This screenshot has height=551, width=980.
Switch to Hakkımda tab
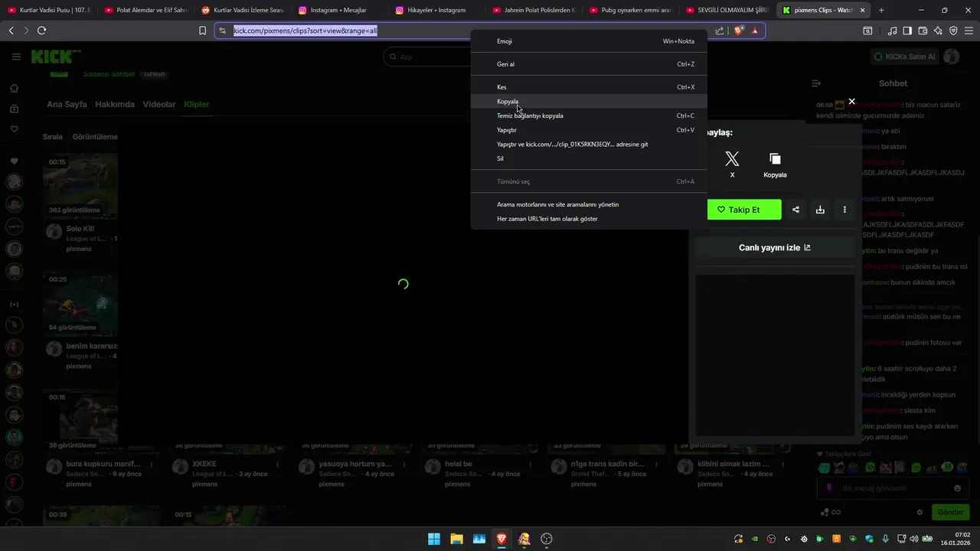point(115,104)
